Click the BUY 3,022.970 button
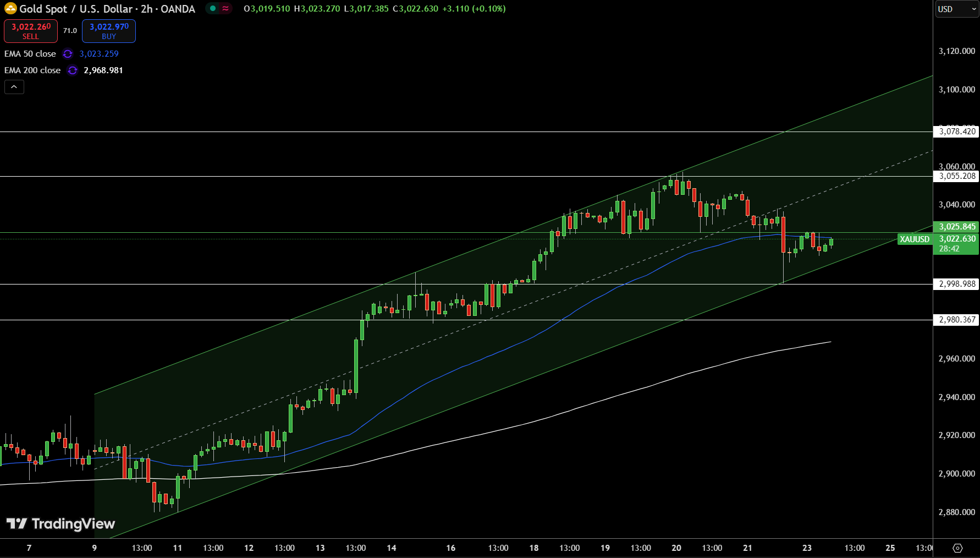The image size is (980, 558). tap(109, 31)
